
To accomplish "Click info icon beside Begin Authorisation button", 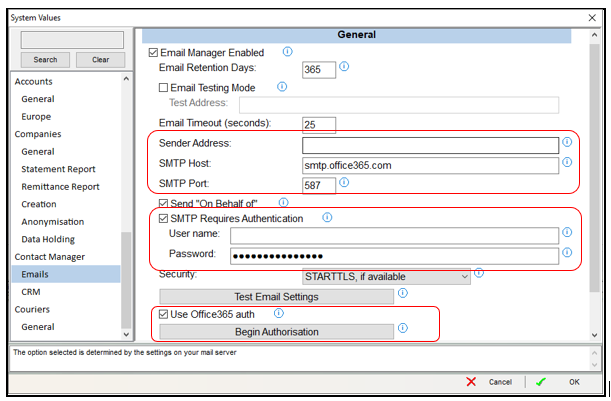I will [x=402, y=328].
